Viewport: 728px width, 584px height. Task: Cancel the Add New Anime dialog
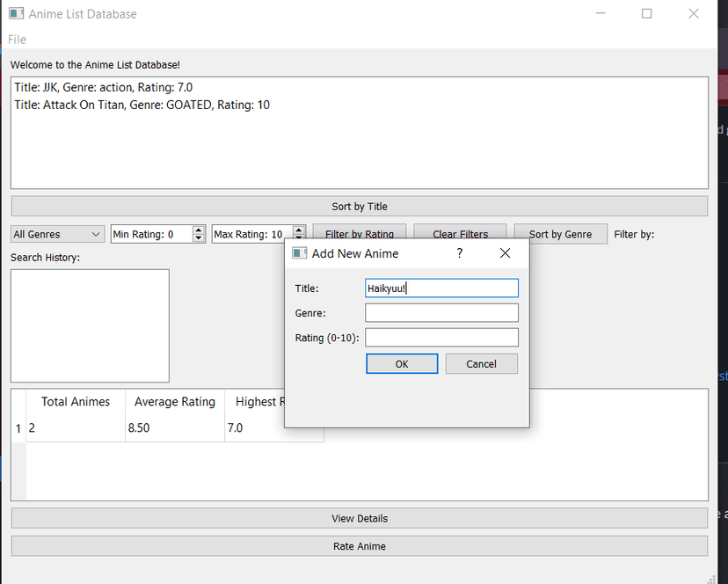481,364
